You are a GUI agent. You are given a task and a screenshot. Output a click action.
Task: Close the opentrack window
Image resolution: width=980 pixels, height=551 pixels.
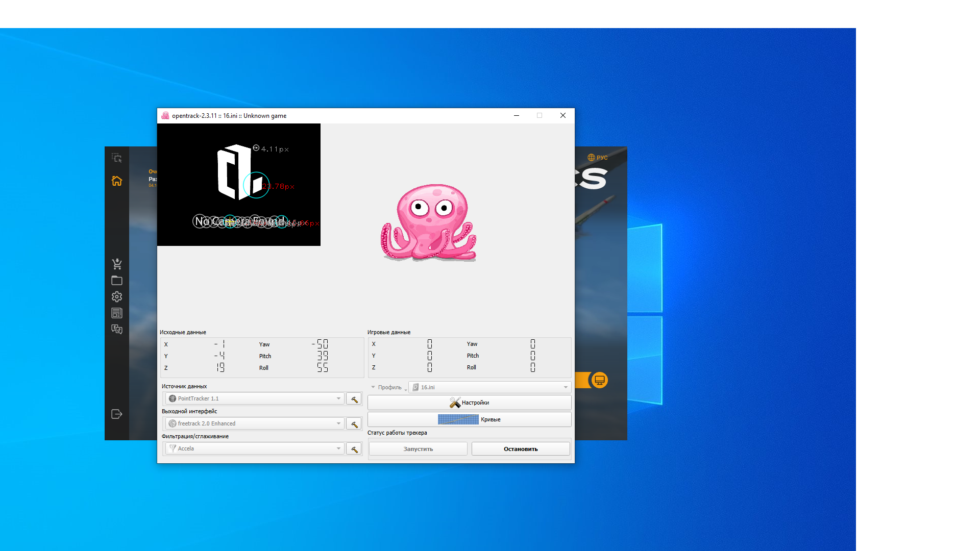point(563,116)
